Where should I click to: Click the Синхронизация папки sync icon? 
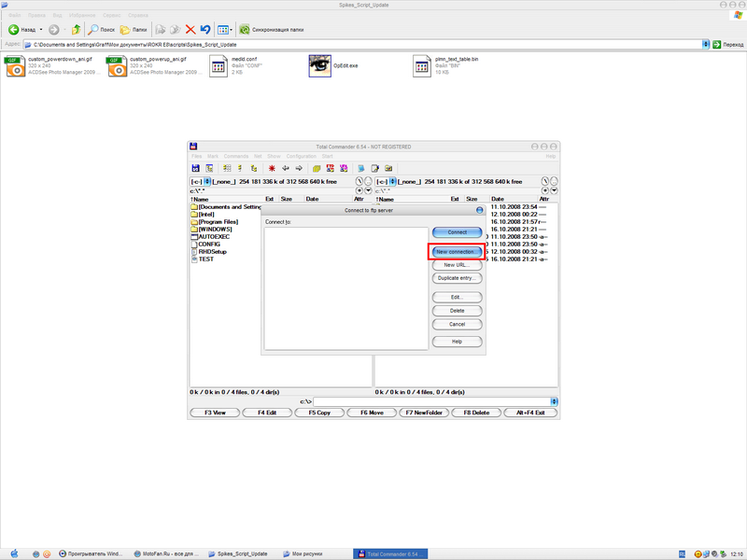point(245,30)
